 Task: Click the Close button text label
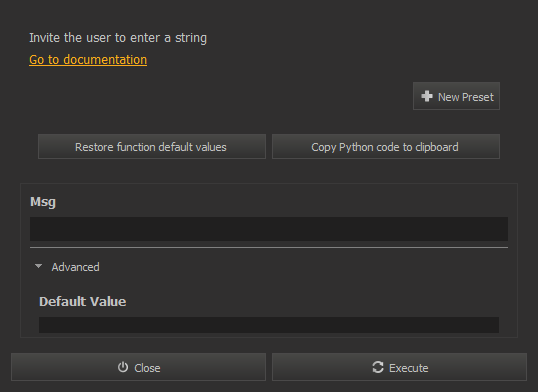(x=147, y=368)
